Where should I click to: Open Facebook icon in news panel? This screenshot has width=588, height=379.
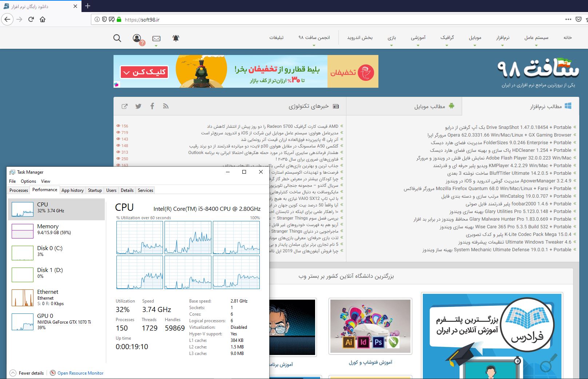coord(152,106)
